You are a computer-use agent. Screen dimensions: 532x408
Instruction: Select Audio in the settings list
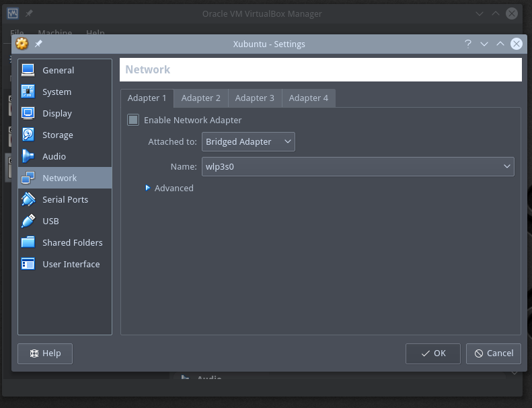pos(65,156)
